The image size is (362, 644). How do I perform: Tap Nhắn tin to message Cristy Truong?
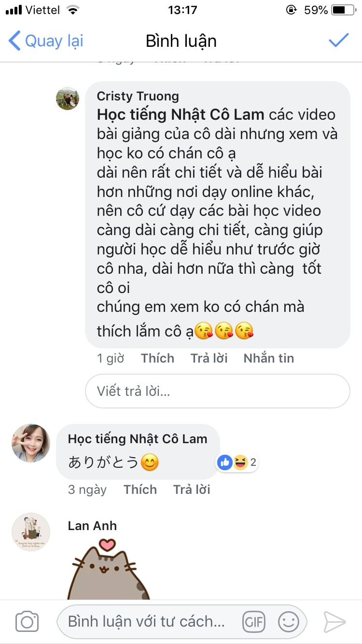click(268, 358)
